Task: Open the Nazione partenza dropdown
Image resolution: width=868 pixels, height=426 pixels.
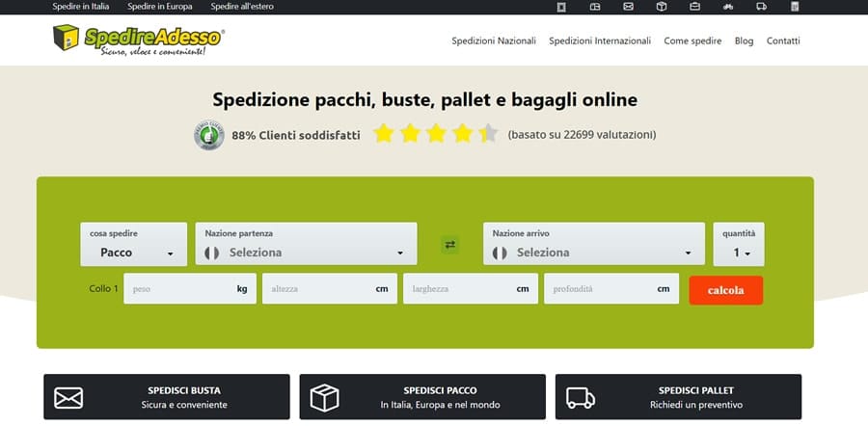Action: 306,244
